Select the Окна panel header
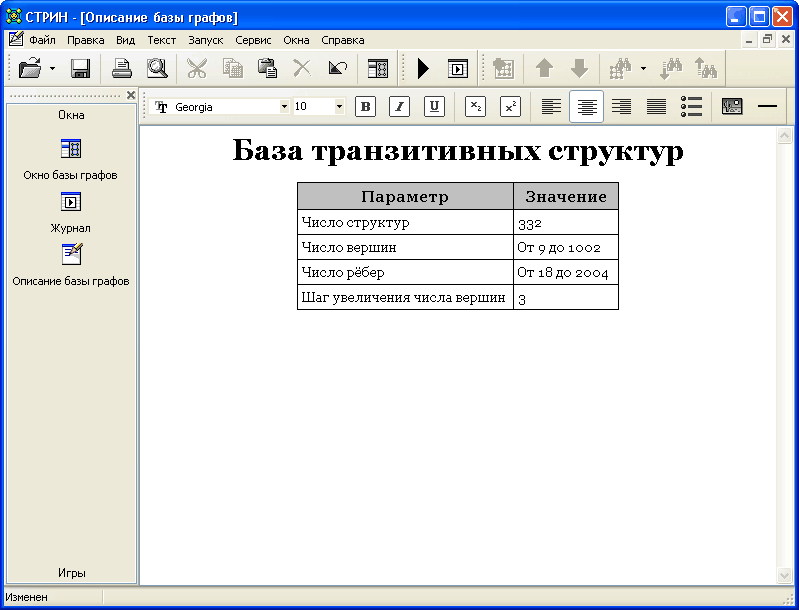This screenshot has width=799, height=610. click(71, 115)
